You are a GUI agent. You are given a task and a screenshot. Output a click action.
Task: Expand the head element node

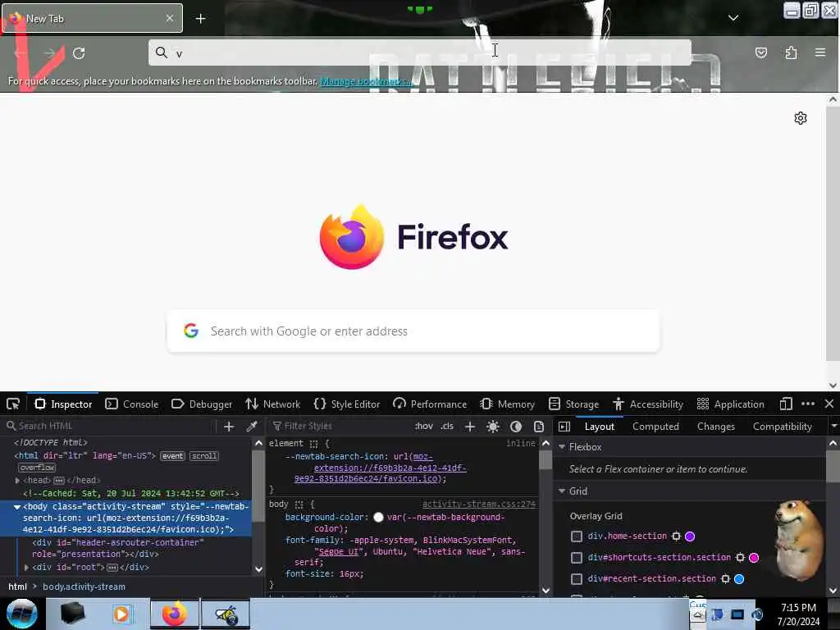click(x=17, y=481)
